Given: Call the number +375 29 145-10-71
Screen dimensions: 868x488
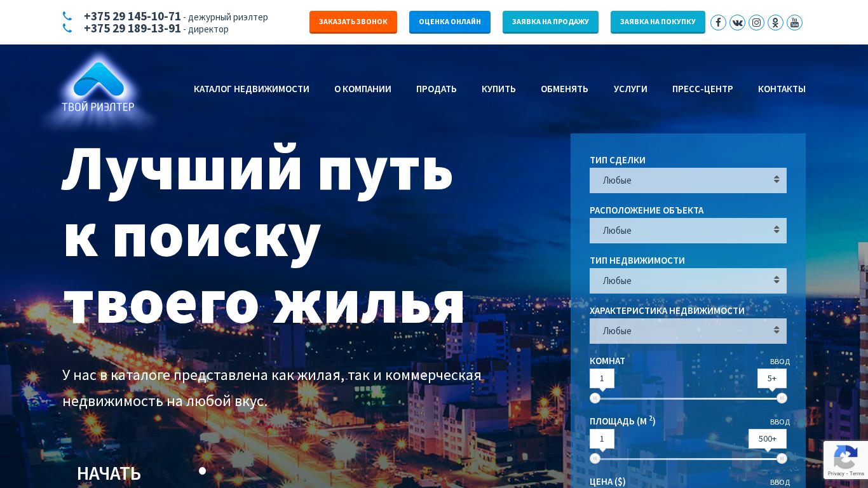Looking at the screenshot, I should click(132, 17).
